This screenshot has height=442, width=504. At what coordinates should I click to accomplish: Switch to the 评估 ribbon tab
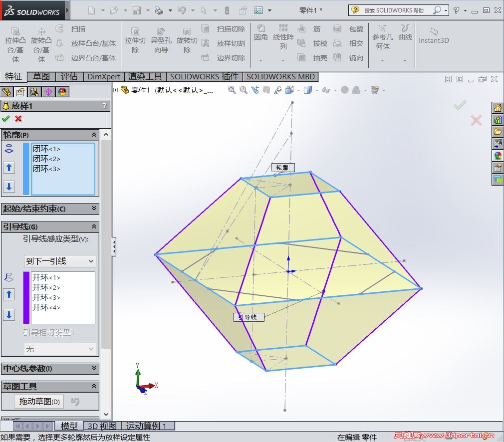[69, 76]
